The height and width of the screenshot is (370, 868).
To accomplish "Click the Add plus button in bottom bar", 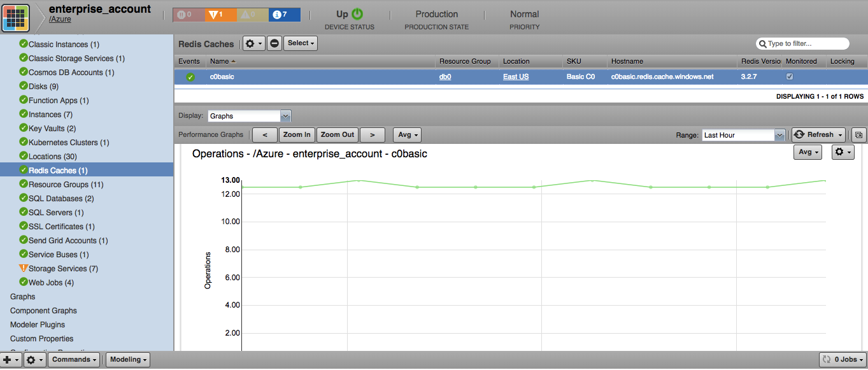I will point(11,360).
